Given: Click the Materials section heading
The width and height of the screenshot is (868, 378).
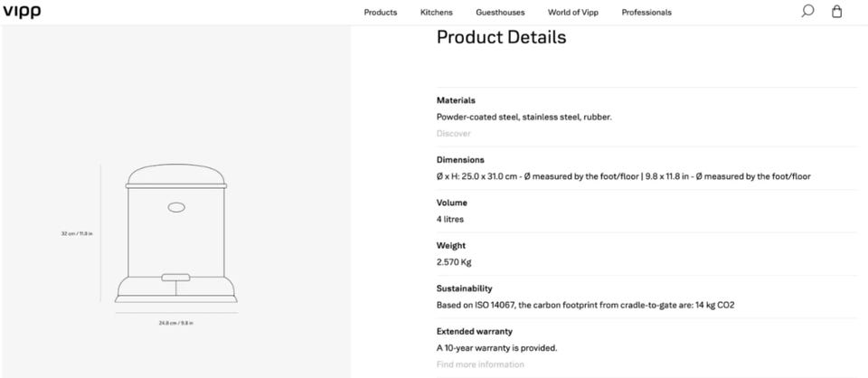Looking at the screenshot, I should coord(456,100).
